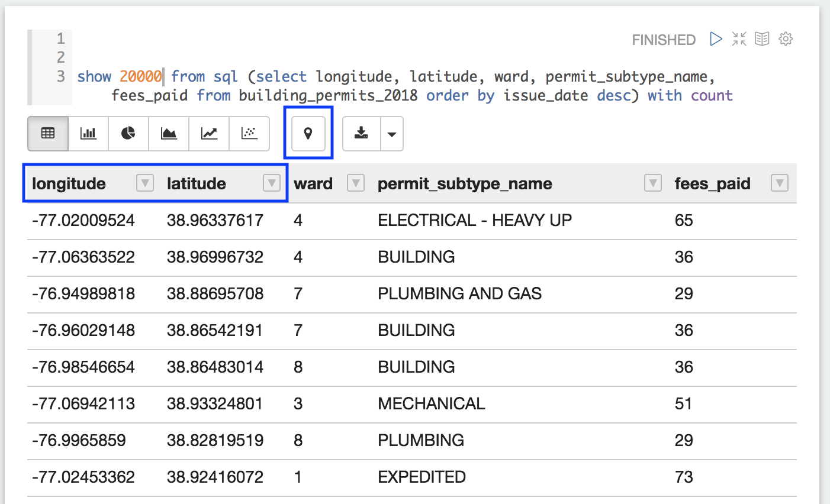The width and height of the screenshot is (830, 504).
Task: Open the latitude column menu arrow
Action: click(272, 183)
